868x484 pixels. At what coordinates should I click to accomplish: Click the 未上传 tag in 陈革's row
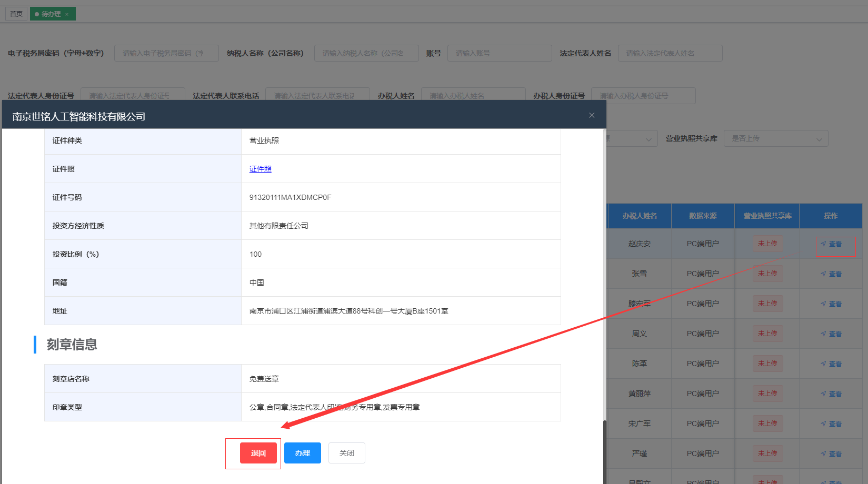[767, 364]
